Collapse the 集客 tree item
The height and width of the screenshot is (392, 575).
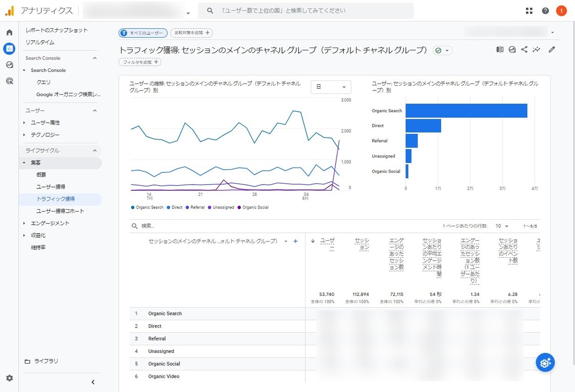(24, 163)
